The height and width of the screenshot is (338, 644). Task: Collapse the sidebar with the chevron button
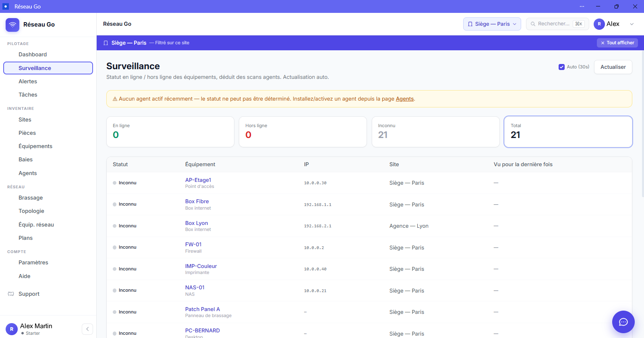87,329
